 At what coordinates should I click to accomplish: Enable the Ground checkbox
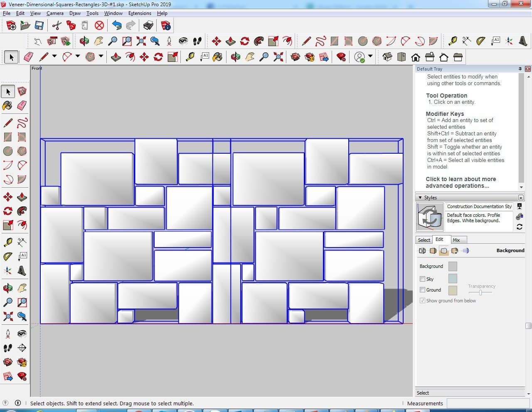[423, 290]
